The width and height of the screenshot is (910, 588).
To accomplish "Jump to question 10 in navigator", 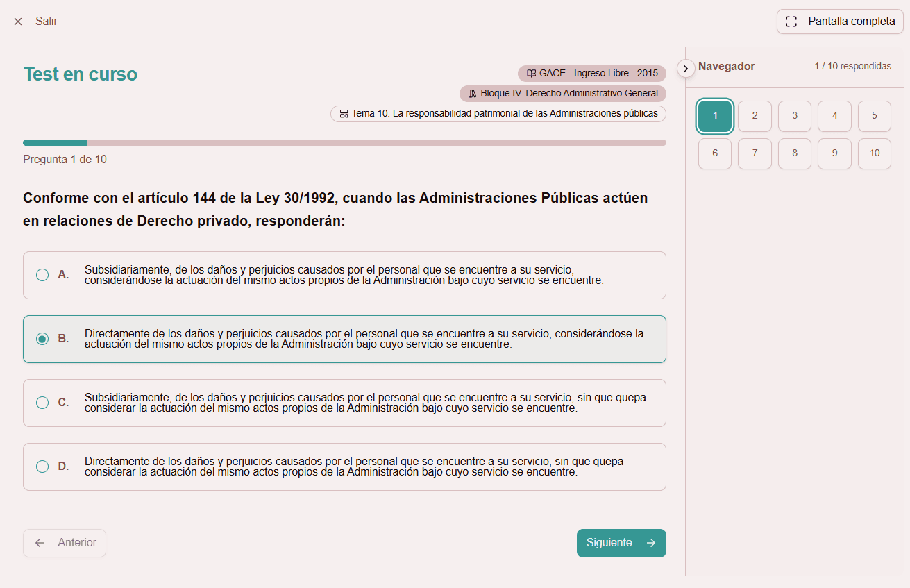I will click(874, 153).
